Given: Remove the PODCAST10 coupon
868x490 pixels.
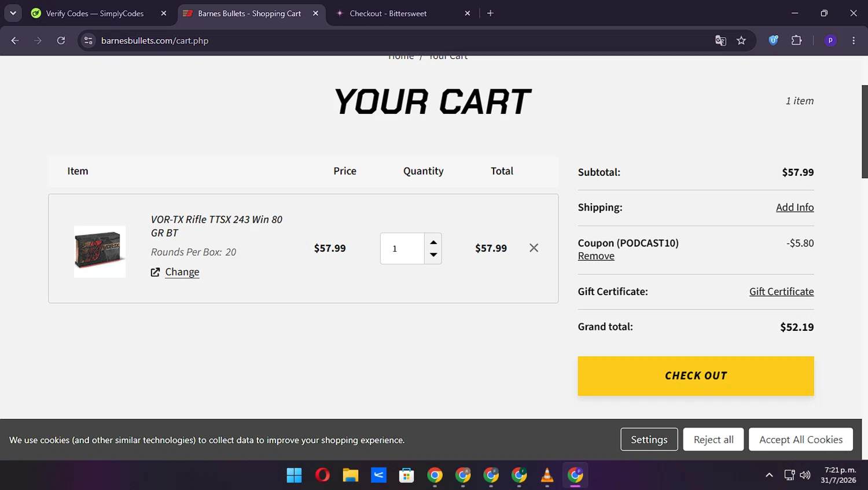Looking at the screenshot, I should pyautogui.click(x=596, y=256).
